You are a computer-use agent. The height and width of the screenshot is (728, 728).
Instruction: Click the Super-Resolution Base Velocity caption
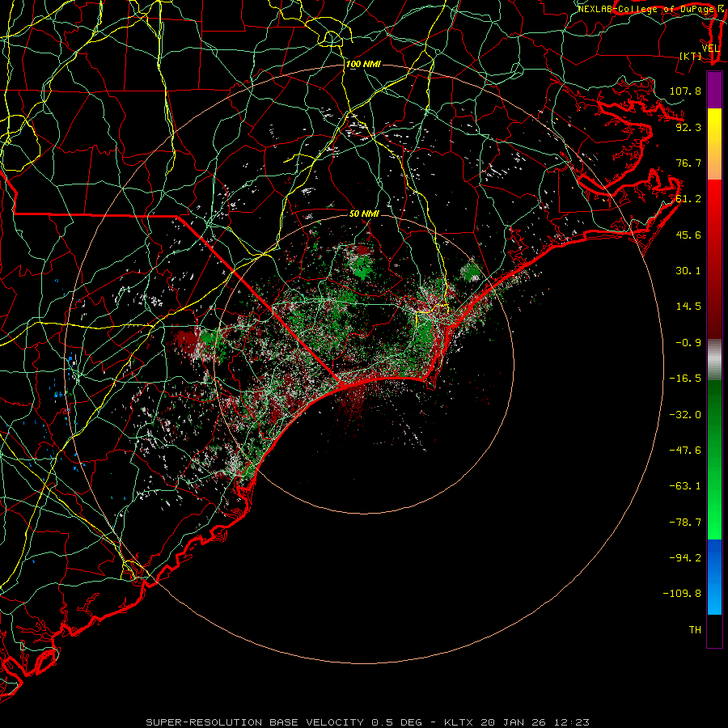point(368,722)
